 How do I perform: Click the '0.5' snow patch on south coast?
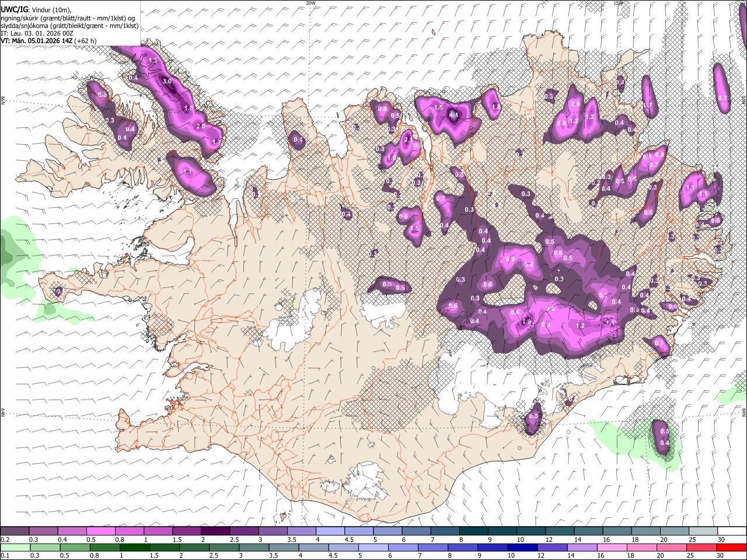(533, 417)
